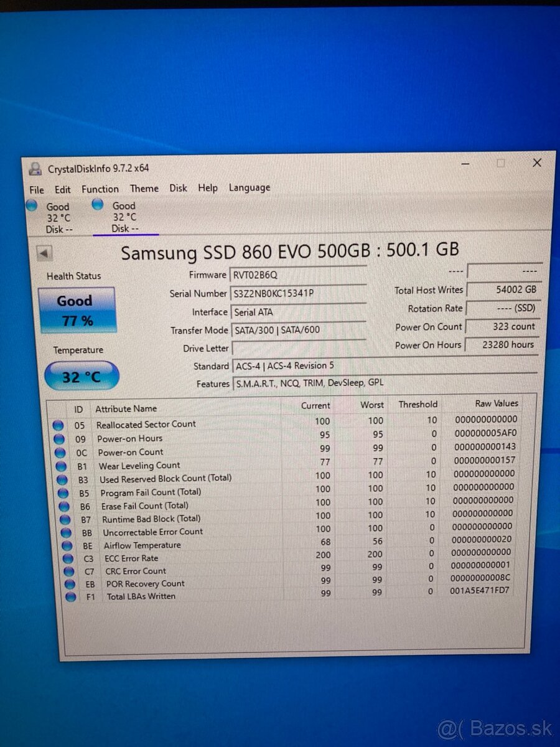This screenshot has width=560, height=747.
Task: Click the back arrow navigation icon
Action: point(44,252)
